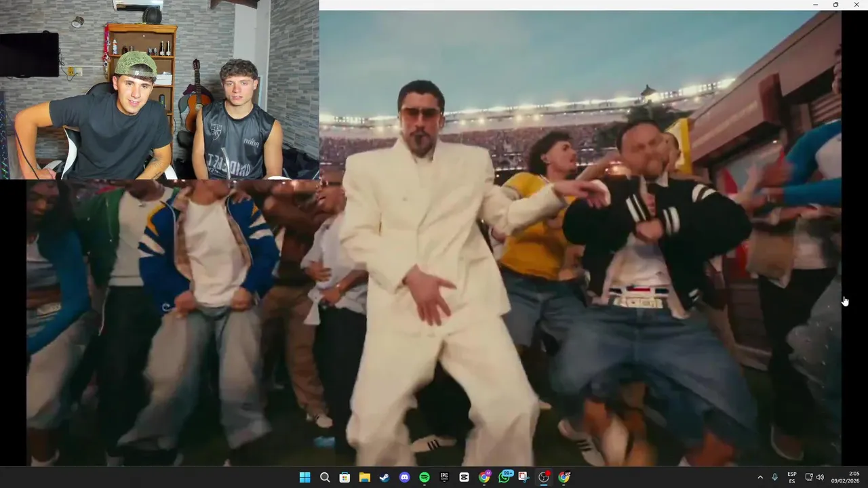Restore down the video window
Viewport: 868px width, 488px height.
pos(835,5)
